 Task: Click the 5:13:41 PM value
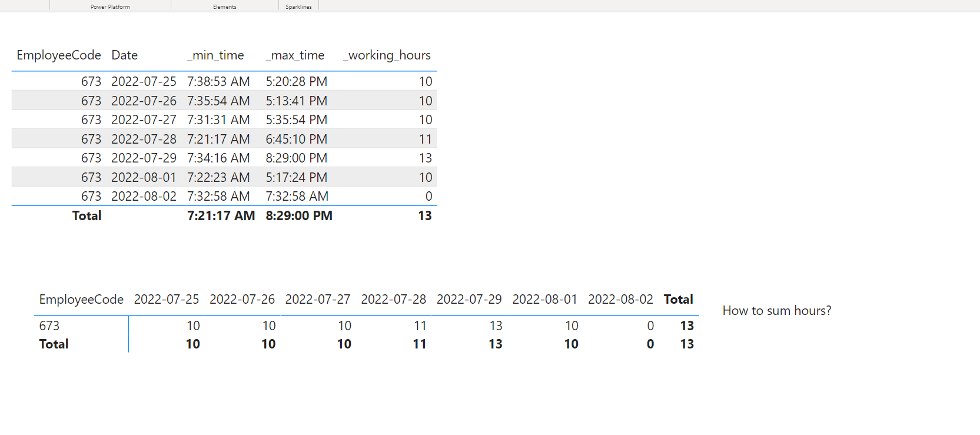pyautogui.click(x=297, y=101)
